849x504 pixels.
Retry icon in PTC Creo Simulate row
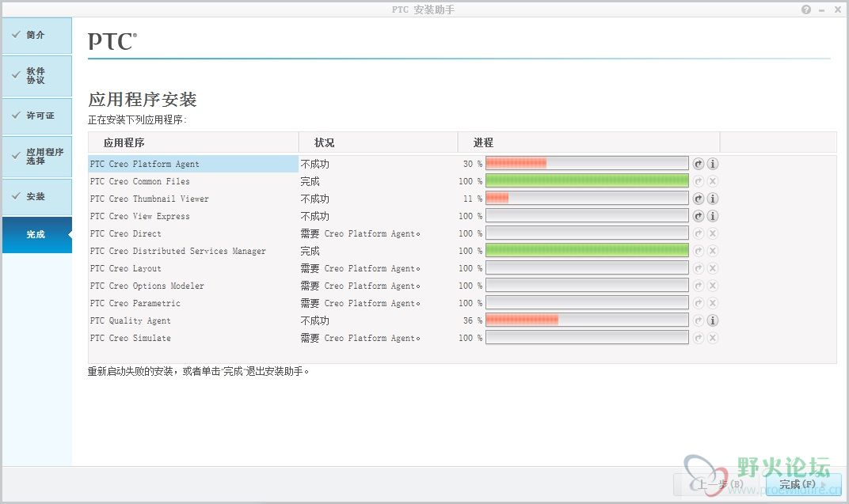[699, 337]
